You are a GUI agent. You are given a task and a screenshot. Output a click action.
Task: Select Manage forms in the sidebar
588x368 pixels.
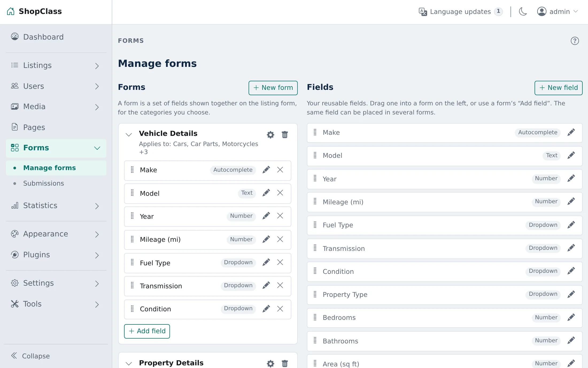pos(56,168)
